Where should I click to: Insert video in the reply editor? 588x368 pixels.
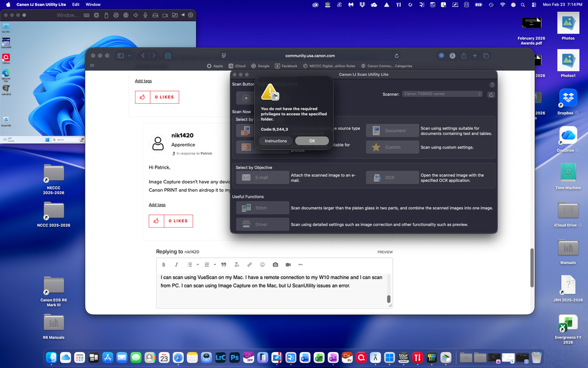coord(288,265)
